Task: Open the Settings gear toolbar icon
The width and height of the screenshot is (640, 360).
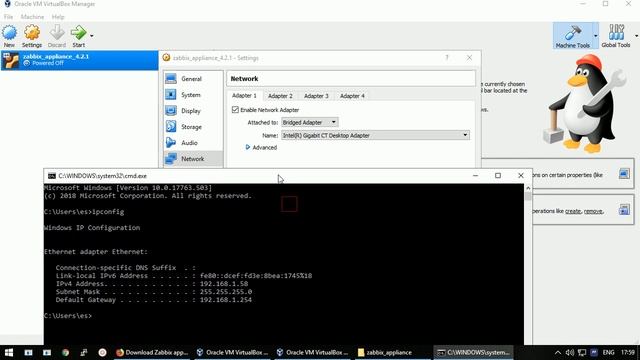Action: pos(32,36)
